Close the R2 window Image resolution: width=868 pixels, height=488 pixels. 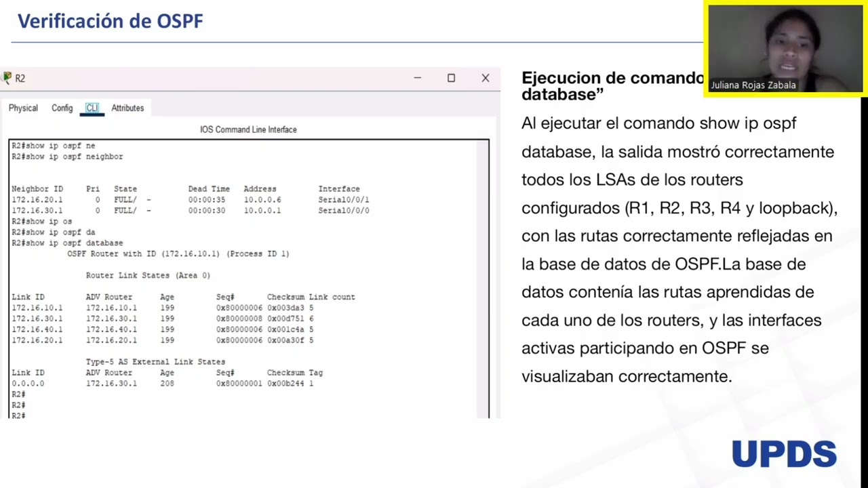(486, 78)
